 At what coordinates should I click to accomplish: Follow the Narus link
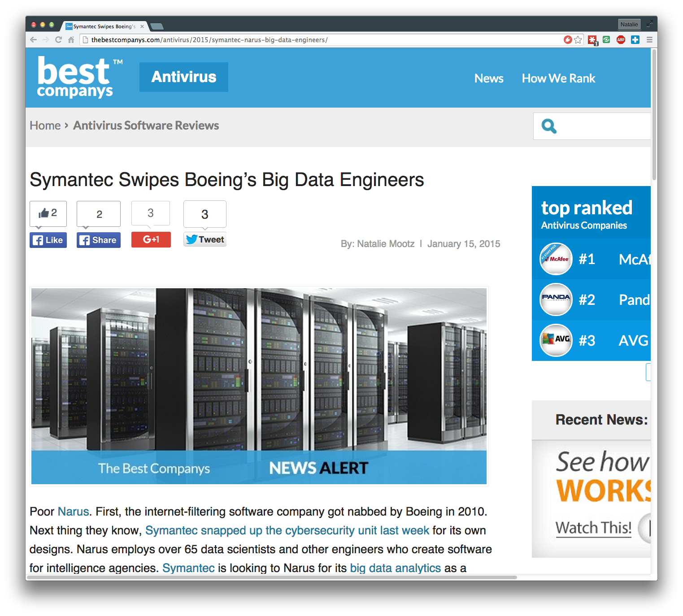tap(74, 512)
